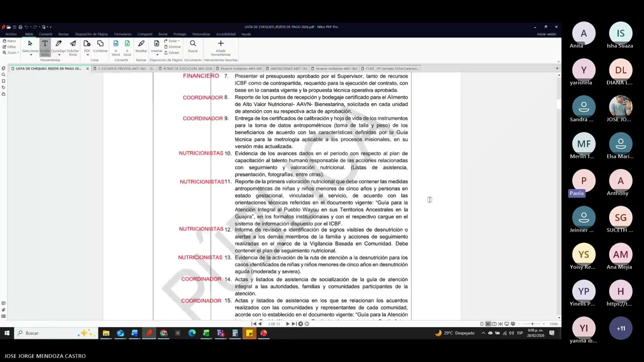Convert document to Excel
Screen dimensions: 644x362
coord(127,47)
